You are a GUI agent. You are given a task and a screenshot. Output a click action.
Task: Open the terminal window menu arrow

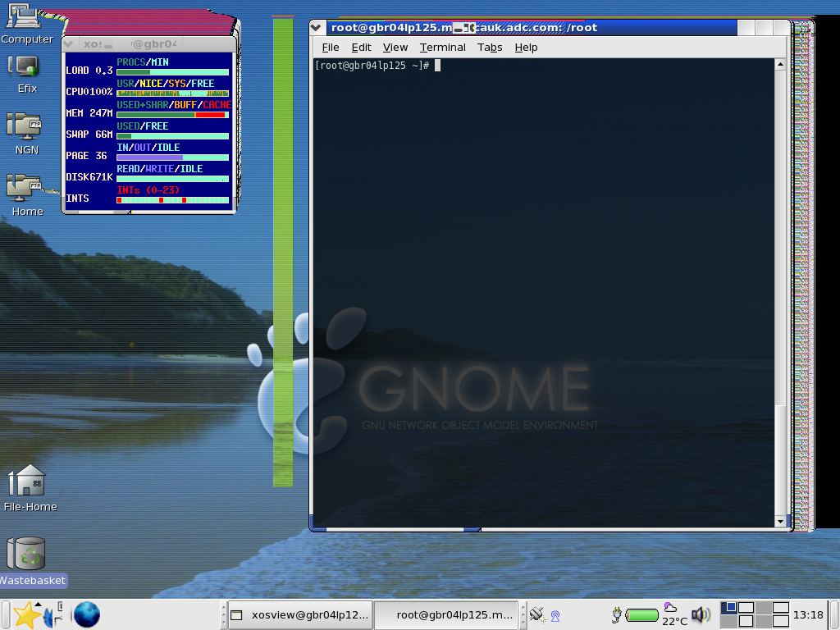(317, 28)
